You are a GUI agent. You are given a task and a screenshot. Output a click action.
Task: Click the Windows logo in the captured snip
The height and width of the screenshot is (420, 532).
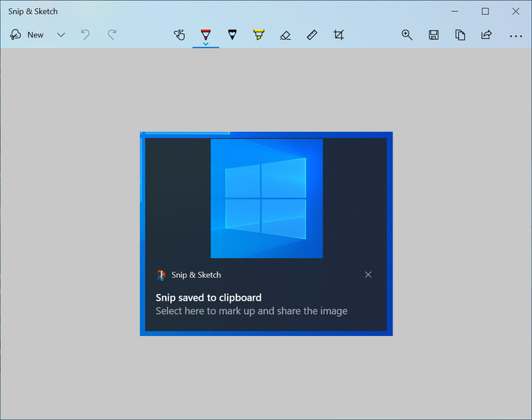[265, 199]
